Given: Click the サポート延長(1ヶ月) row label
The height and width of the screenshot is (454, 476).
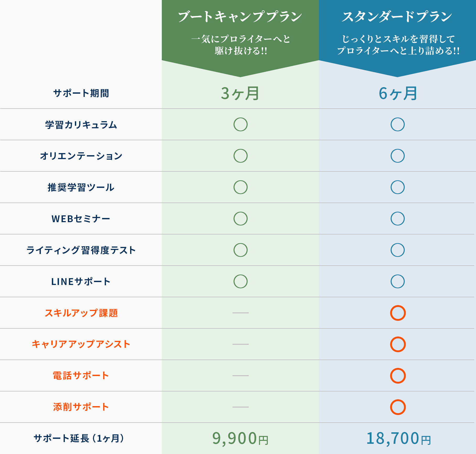Looking at the screenshot, I should (x=79, y=438).
